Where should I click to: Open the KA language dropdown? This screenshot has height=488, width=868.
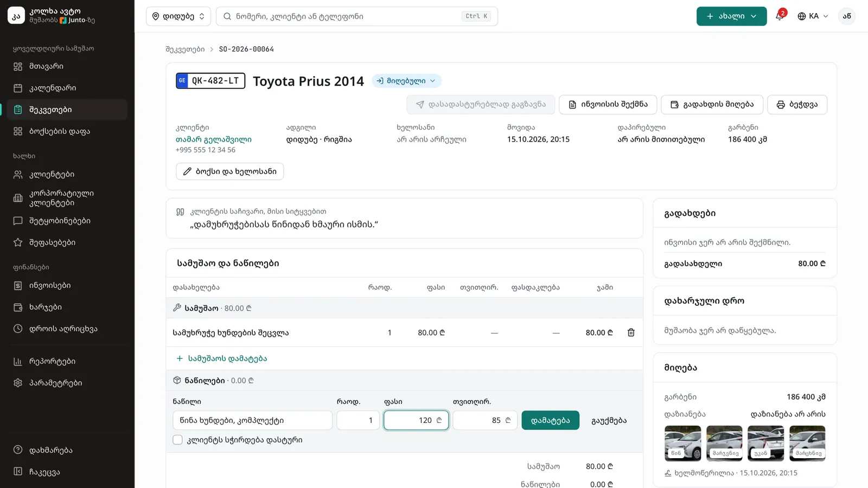click(x=813, y=16)
